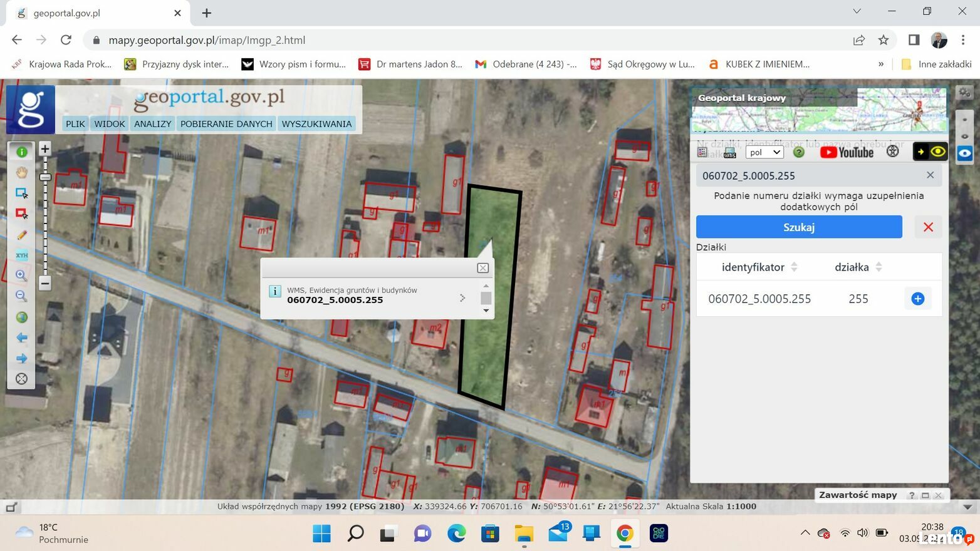The width and height of the screenshot is (980, 551).
Task: Go to previous map view arrow
Action: tap(22, 338)
